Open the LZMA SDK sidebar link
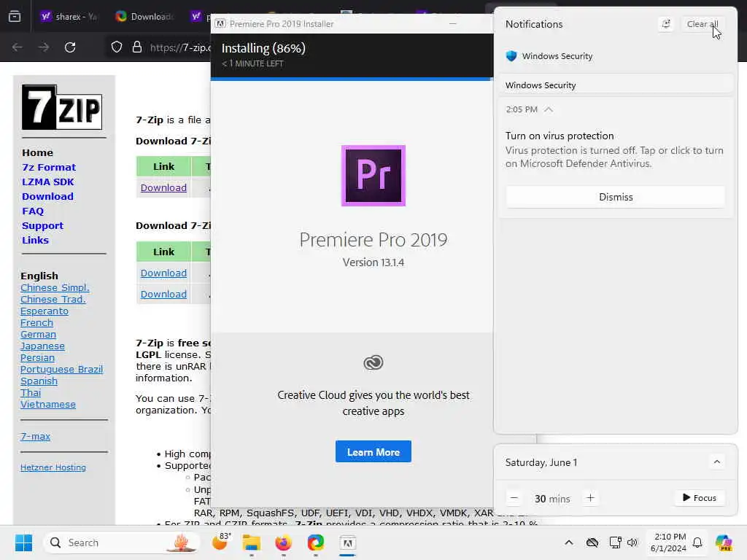The height and width of the screenshot is (560, 747). pos(48,182)
